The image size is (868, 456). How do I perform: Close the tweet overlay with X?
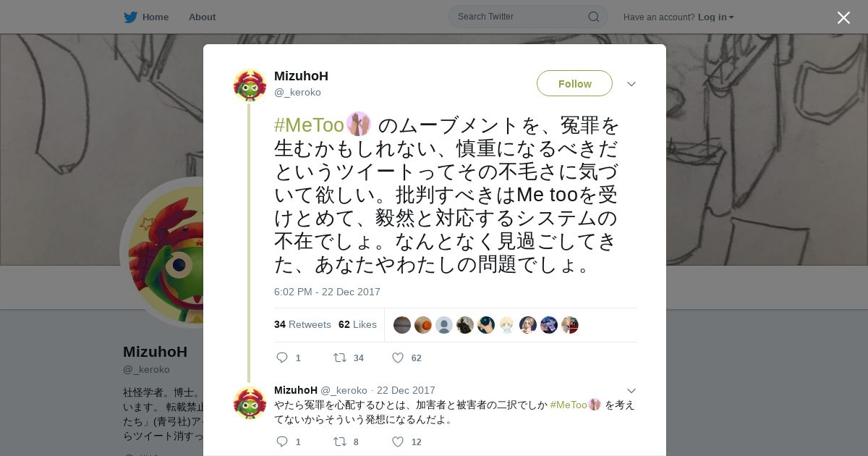pyautogui.click(x=843, y=17)
